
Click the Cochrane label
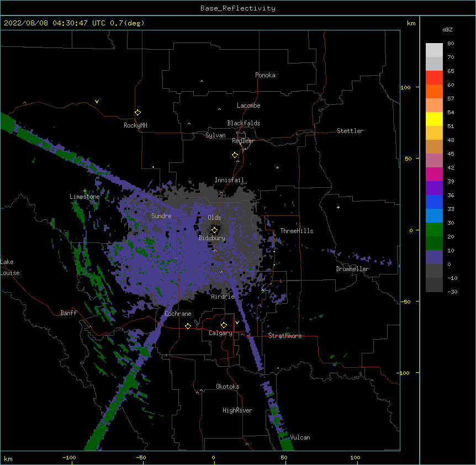click(x=178, y=314)
